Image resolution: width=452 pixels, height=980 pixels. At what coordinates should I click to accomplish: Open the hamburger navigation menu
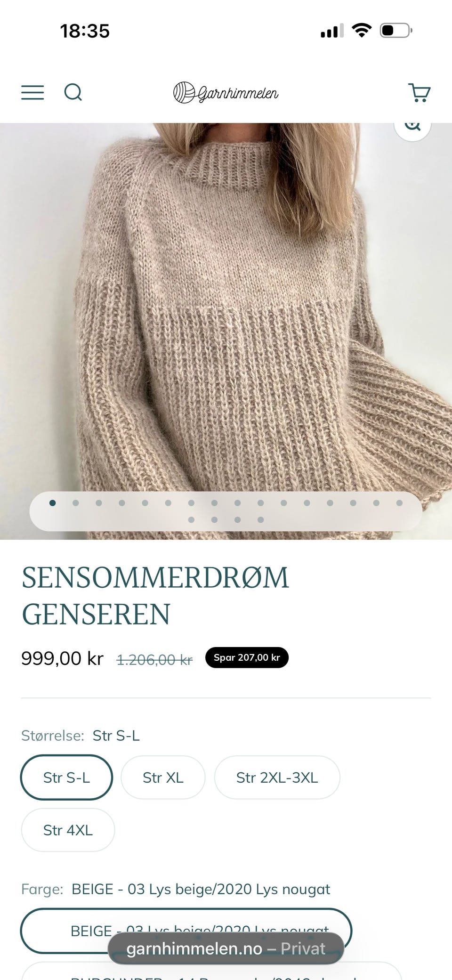click(x=32, y=92)
